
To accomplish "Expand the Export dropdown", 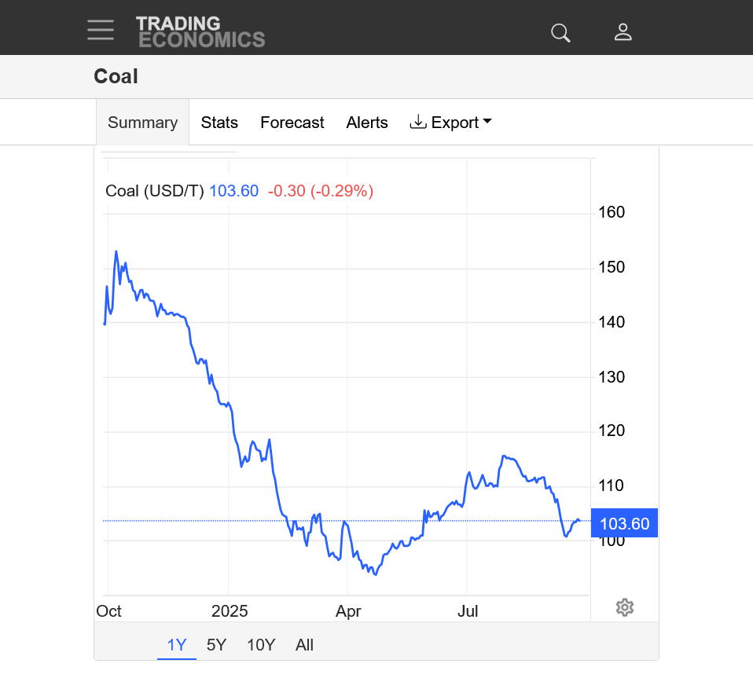I will [x=451, y=123].
